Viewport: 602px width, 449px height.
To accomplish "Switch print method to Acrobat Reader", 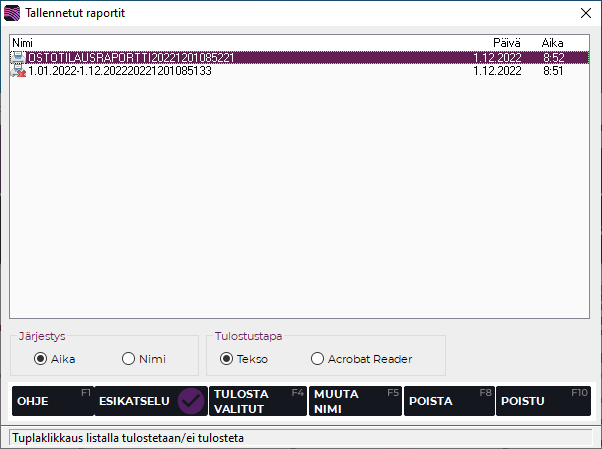I will (x=318, y=359).
